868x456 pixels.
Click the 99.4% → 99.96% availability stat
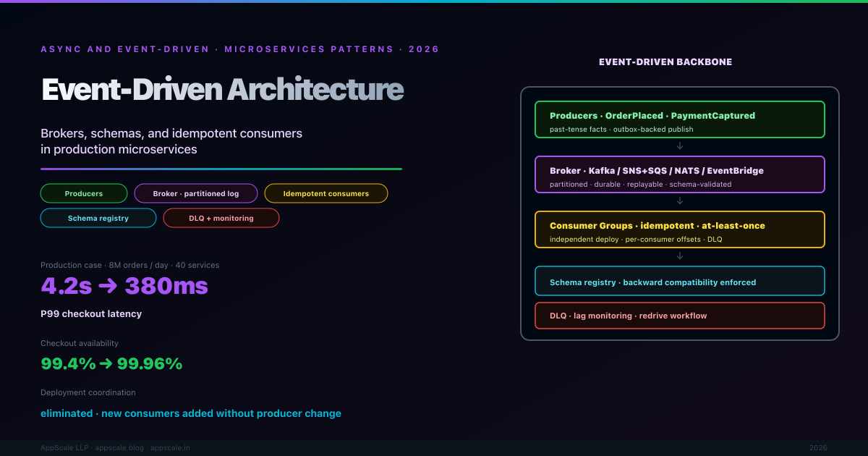[111, 364]
